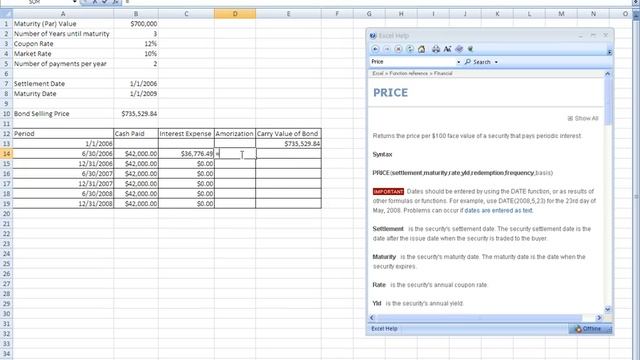Screen dimensions: 640x360
Task: Expand all sections with Show All
Action: (x=583, y=118)
